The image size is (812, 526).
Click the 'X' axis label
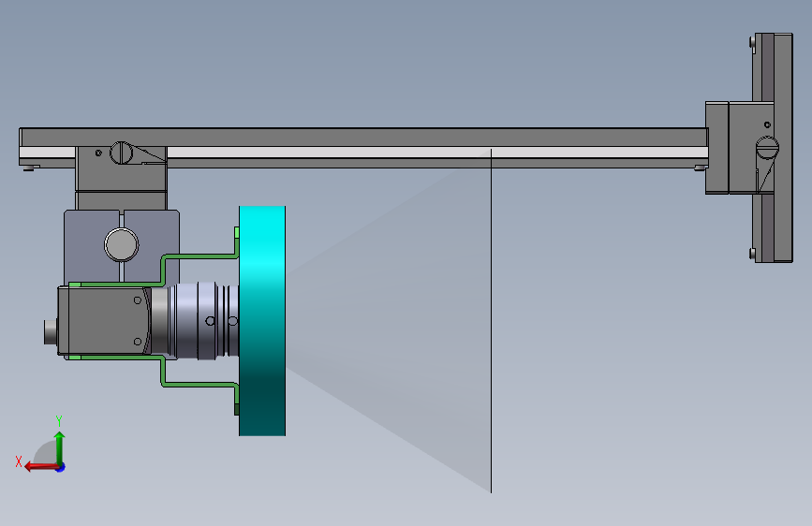pos(19,461)
